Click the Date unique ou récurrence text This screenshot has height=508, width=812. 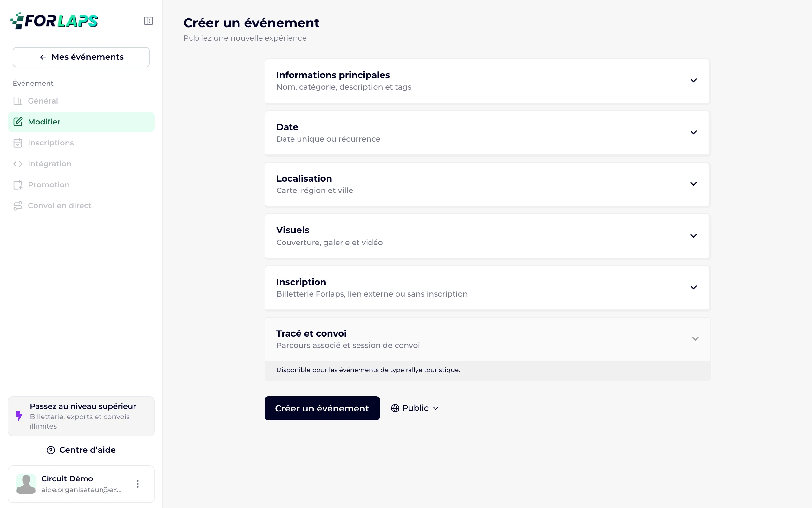[x=328, y=139]
